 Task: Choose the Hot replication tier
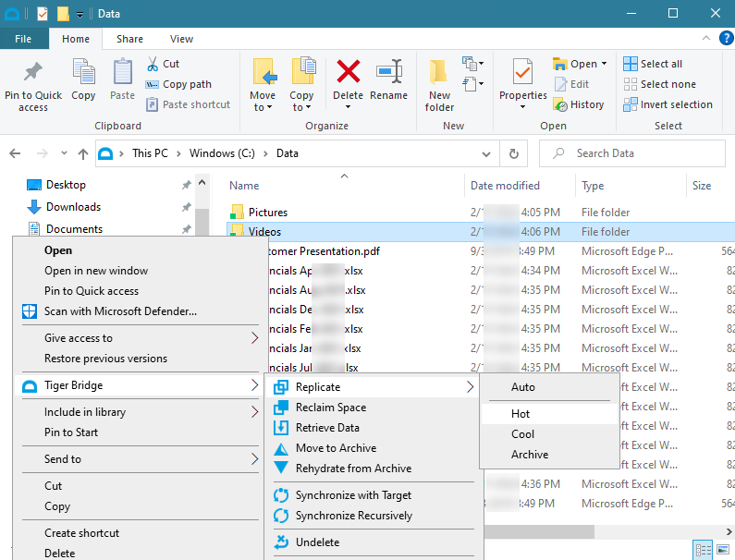521,414
